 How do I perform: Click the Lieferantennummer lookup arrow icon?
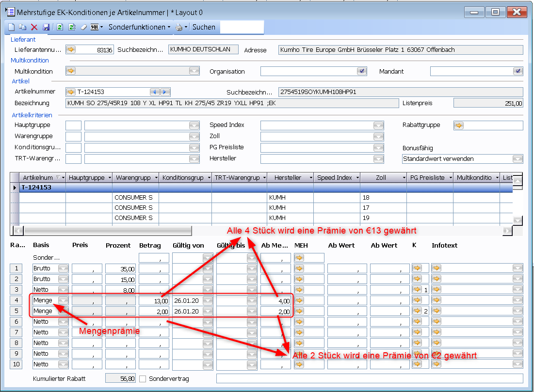71,49
